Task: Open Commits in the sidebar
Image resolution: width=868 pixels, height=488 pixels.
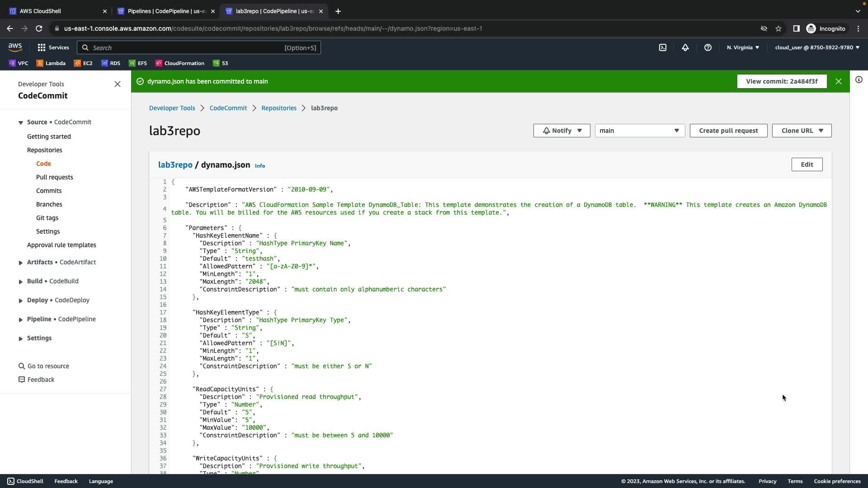Action: pyautogui.click(x=49, y=191)
